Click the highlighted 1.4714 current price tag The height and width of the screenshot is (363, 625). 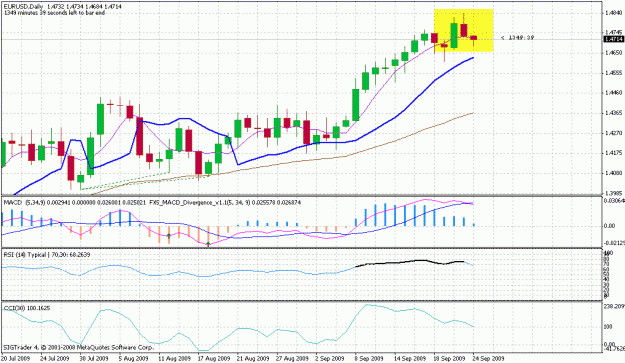[x=613, y=39]
